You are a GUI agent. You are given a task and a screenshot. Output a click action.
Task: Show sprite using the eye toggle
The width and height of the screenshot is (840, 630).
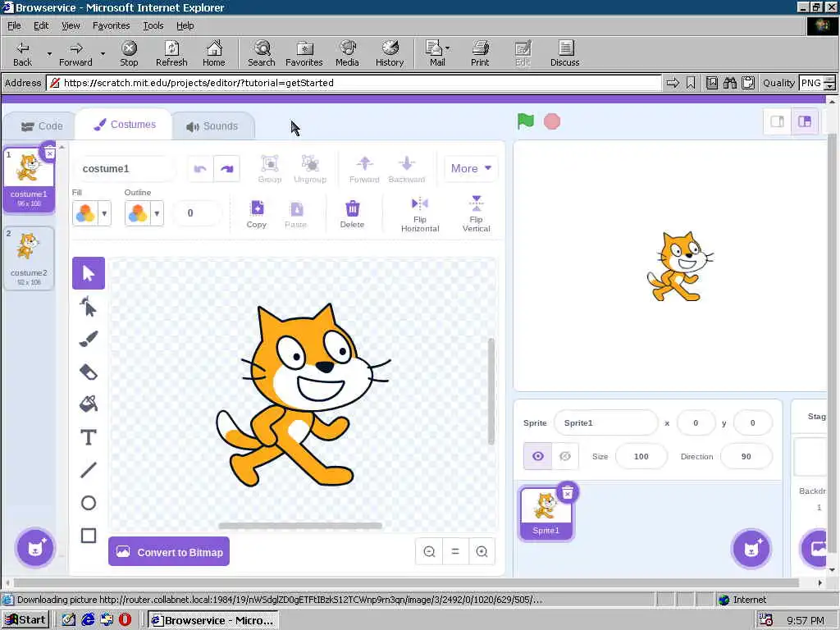pyautogui.click(x=537, y=456)
